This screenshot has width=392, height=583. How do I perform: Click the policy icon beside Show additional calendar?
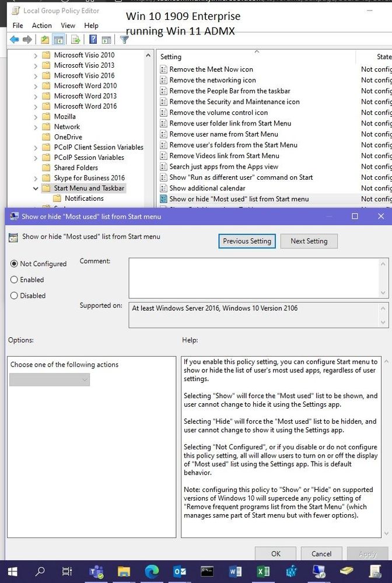[x=163, y=188]
